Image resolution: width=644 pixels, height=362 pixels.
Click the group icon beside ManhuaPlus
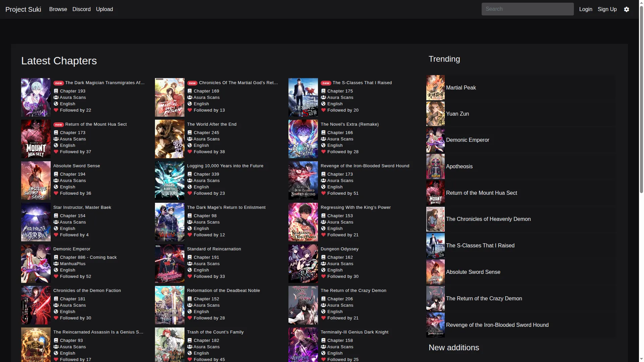[x=56, y=264]
